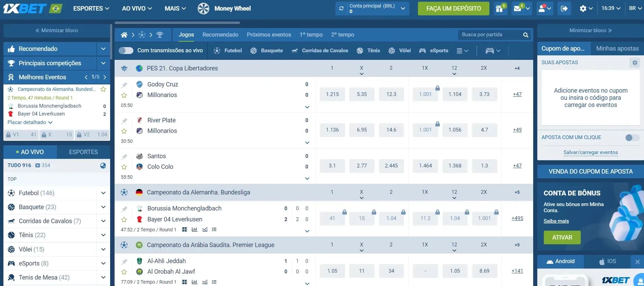Viewport: 644px width, 286px height.
Task: Expand Futebol (146) sidebar list
Action: pos(103,193)
